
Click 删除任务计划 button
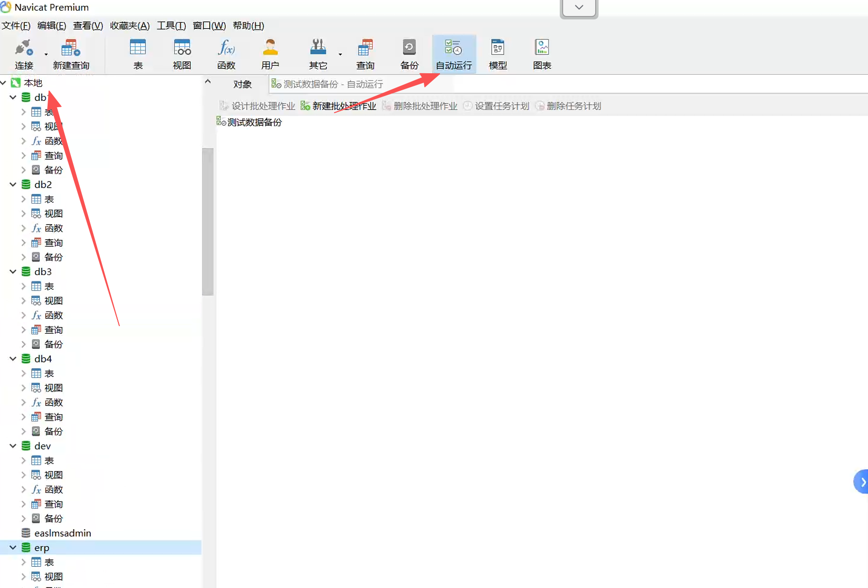[x=568, y=106]
